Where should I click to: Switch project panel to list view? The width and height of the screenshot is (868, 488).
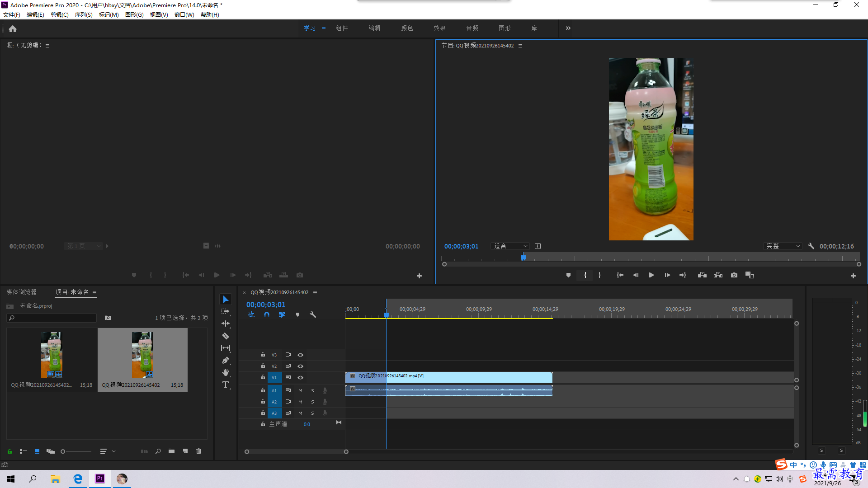[x=24, y=451]
